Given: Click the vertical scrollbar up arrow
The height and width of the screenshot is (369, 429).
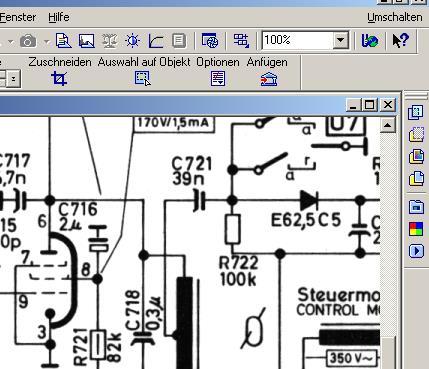Looking at the screenshot, I should (x=387, y=125).
